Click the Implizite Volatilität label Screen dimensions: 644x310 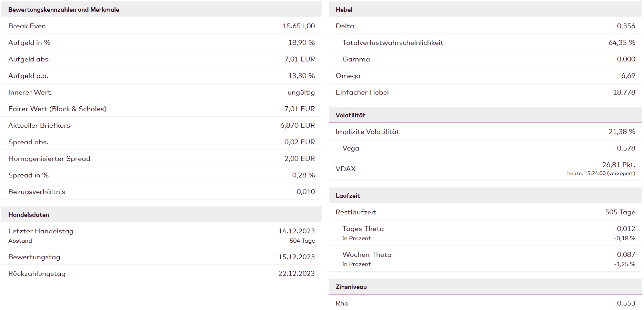(367, 132)
